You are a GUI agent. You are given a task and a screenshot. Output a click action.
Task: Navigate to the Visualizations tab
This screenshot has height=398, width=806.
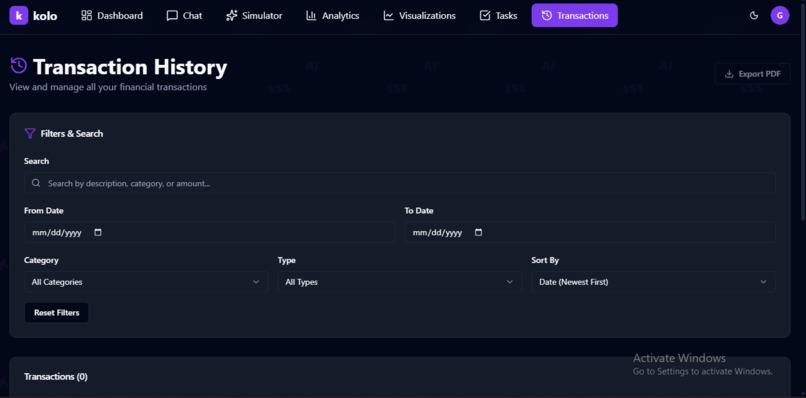419,15
